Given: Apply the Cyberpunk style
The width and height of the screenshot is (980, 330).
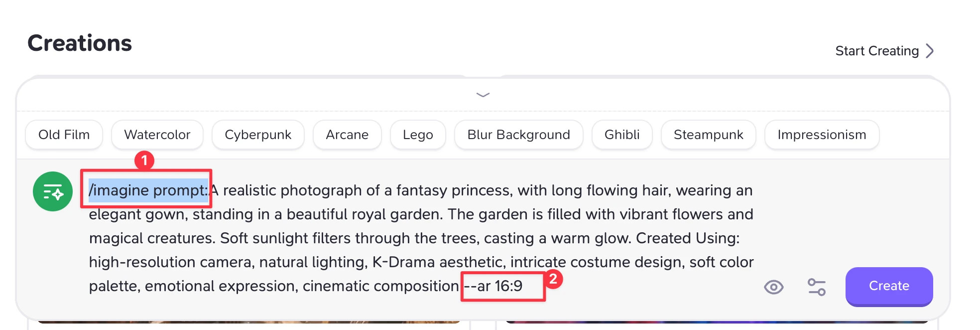Looking at the screenshot, I should [x=257, y=135].
